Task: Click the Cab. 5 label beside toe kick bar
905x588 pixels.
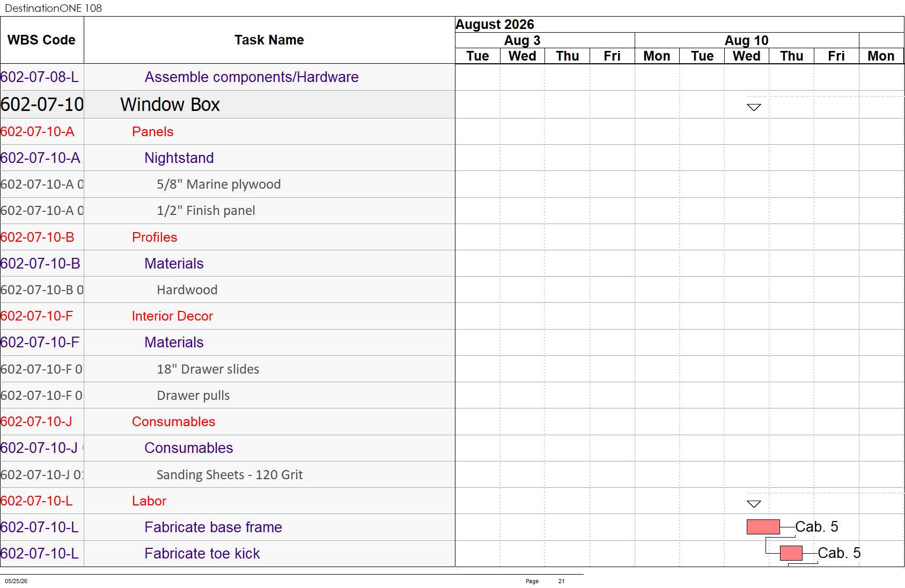Action: [839, 553]
